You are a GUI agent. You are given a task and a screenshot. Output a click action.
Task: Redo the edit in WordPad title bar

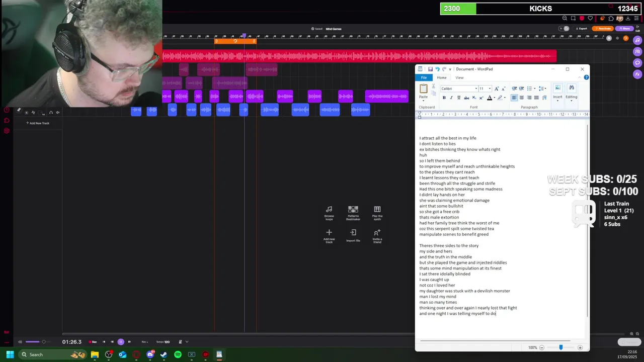pyautogui.click(x=444, y=69)
